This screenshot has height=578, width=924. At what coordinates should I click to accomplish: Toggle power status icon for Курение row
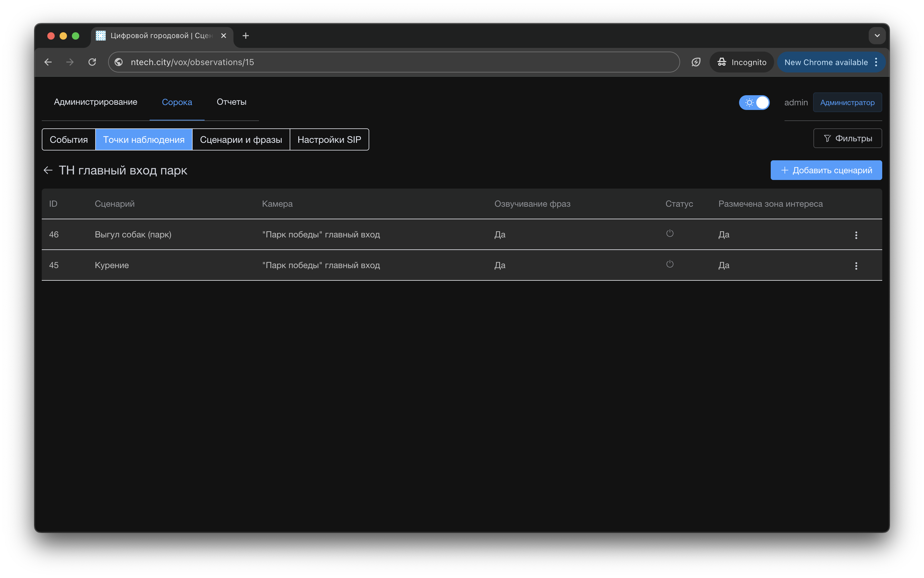[669, 264]
